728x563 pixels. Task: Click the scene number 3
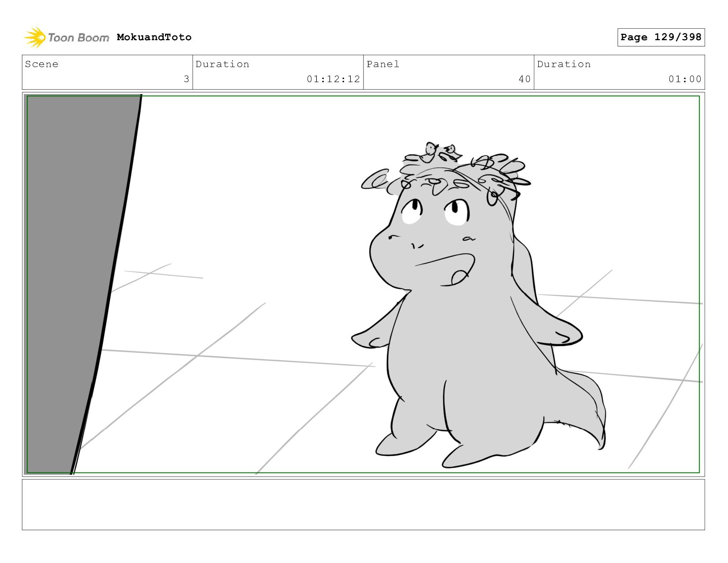(186, 79)
